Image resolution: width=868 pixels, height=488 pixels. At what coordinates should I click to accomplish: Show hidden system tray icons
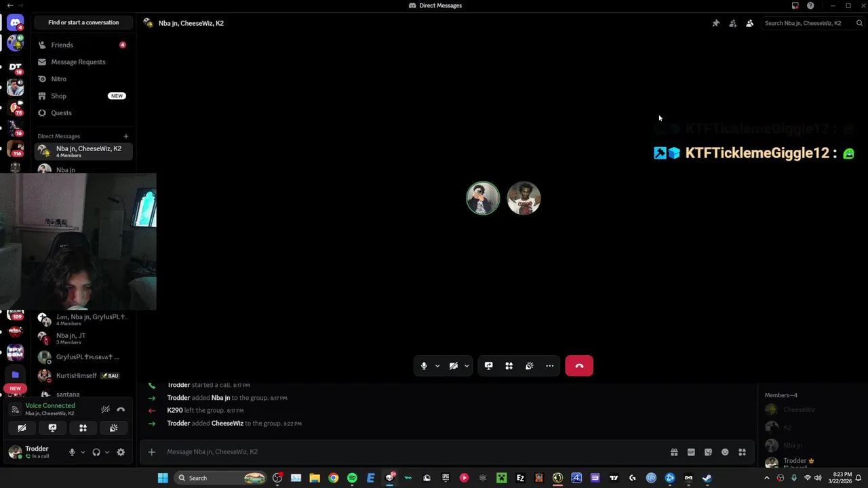(767, 478)
